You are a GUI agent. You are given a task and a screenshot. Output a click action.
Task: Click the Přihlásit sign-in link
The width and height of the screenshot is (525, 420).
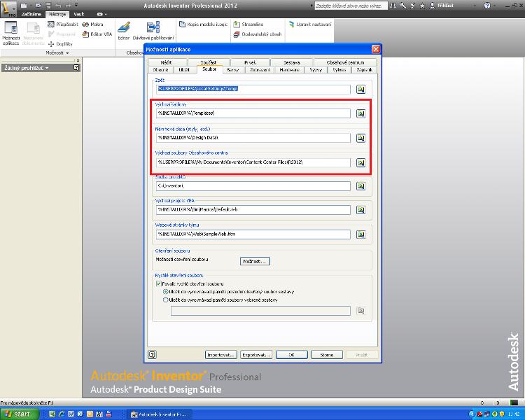tap(442, 6)
